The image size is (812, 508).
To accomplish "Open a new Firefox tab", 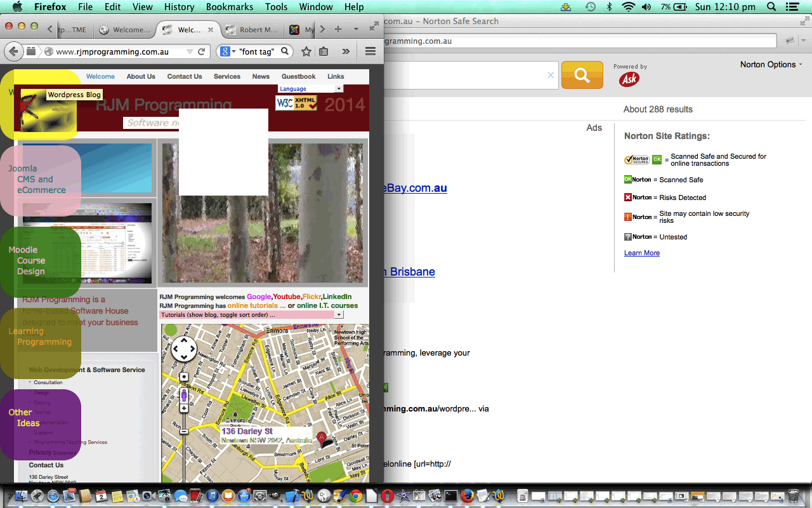I will (338, 29).
